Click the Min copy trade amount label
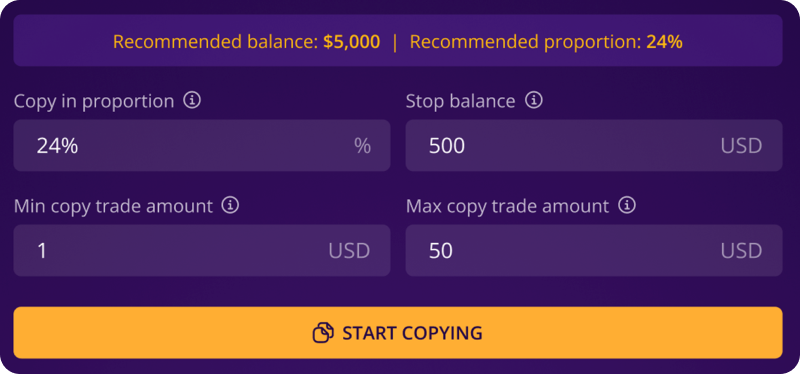This screenshot has height=374, width=800. (x=113, y=206)
